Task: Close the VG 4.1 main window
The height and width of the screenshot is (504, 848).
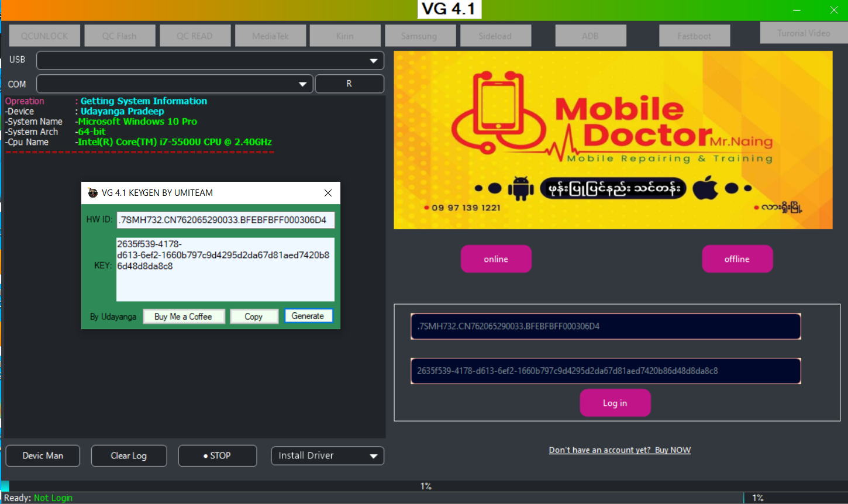Action: (x=834, y=11)
